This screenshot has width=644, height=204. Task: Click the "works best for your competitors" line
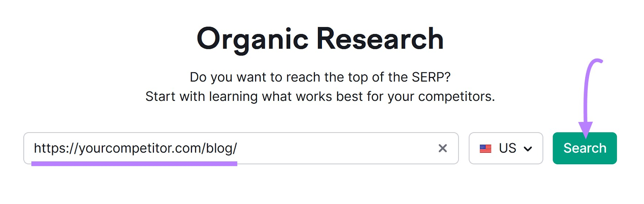point(320,97)
